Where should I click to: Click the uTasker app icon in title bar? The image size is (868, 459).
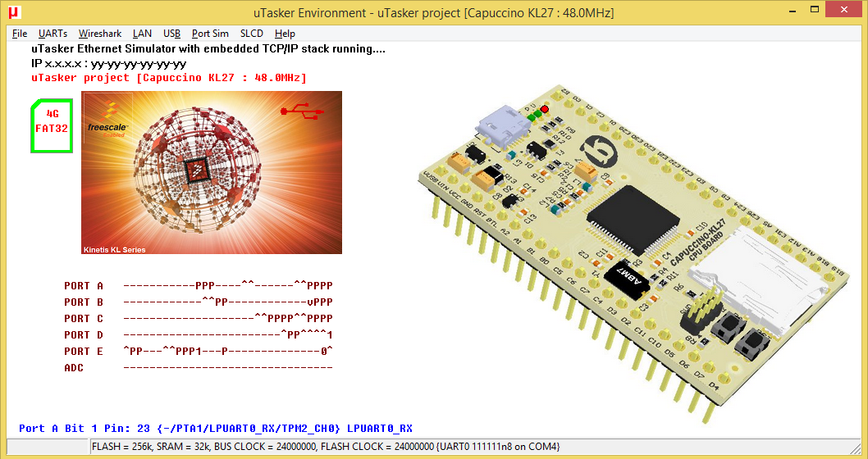pos(14,13)
